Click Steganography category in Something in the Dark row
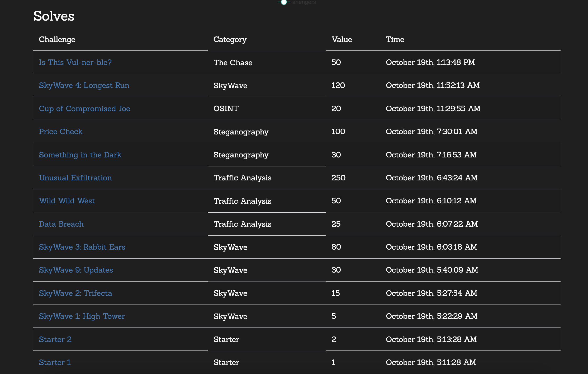Screen dimensions: 588x374 pos(241,155)
